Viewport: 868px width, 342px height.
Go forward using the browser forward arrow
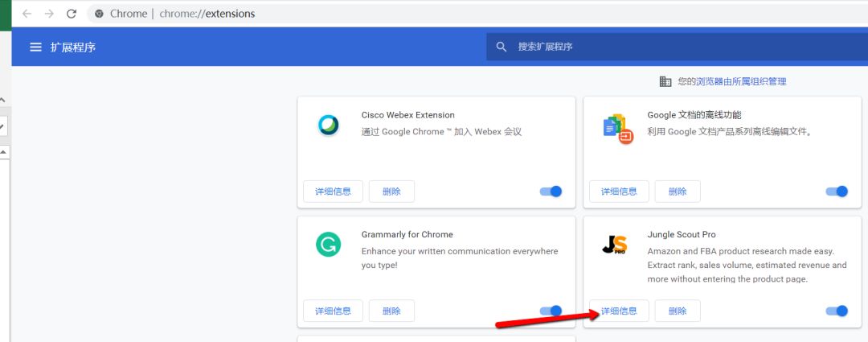[49, 14]
